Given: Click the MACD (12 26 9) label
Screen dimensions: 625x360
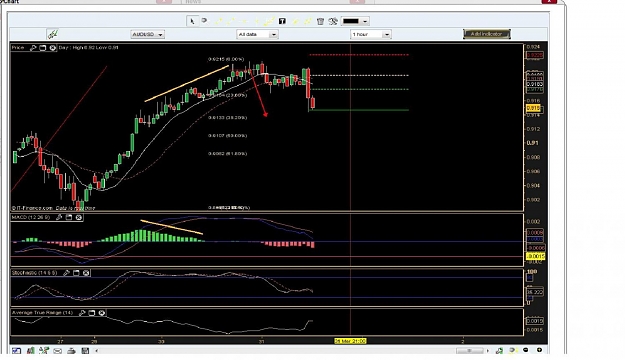Looking at the screenshot, I should tap(31, 217).
